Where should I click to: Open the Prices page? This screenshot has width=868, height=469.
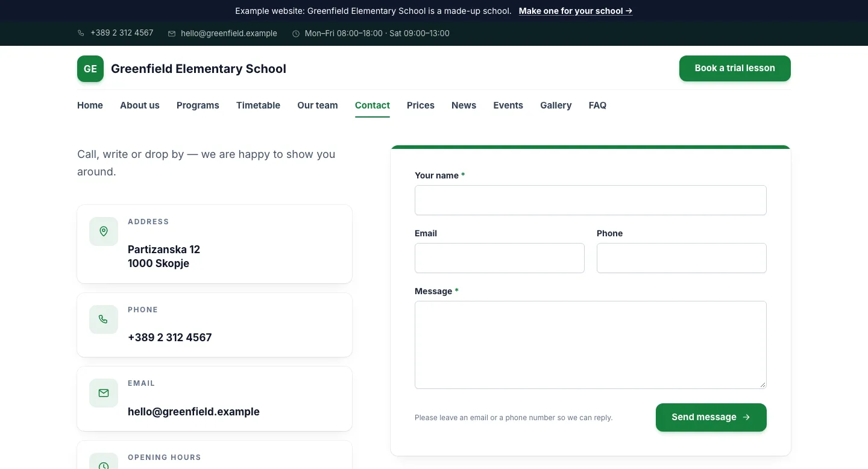[x=421, y=105]
